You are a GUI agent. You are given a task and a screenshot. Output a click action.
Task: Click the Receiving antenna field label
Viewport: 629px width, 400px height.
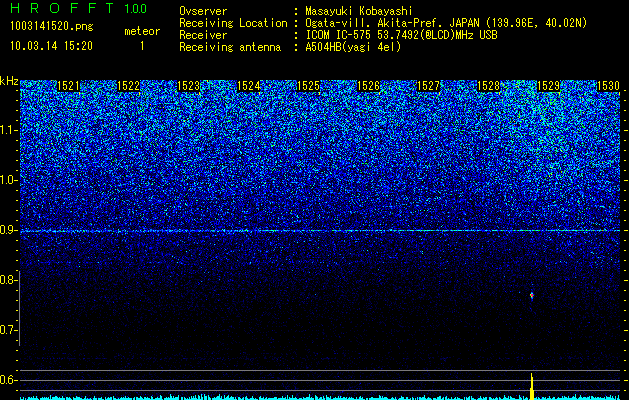pos(230,47)
